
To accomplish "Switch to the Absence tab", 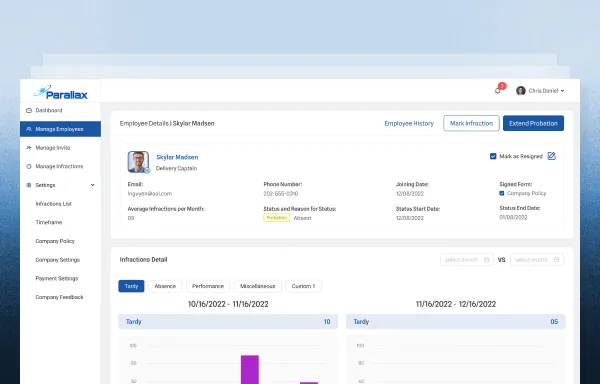I will pyautogui.click(x=165, y=286).
